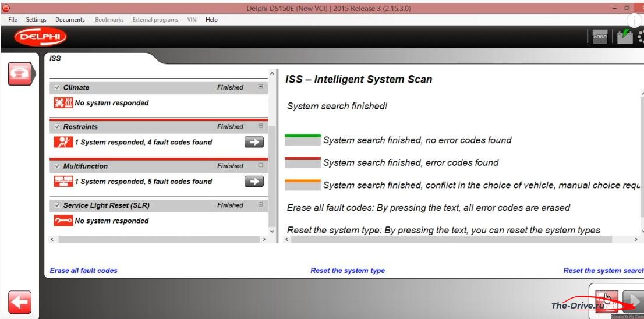Screen dimensions: 644x319
Task: Click the battery voltage icon
Action: pyautogui.click(x=625, y=37)
